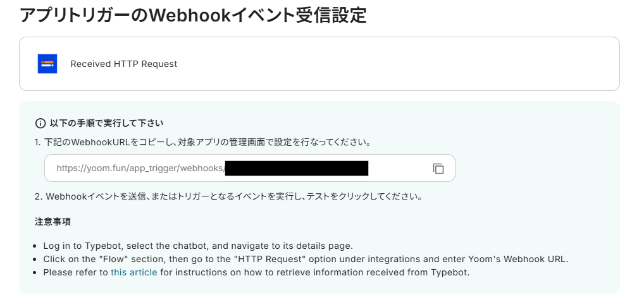
Task: Click the copy webhook URL icon
Action: pos(438,169)
